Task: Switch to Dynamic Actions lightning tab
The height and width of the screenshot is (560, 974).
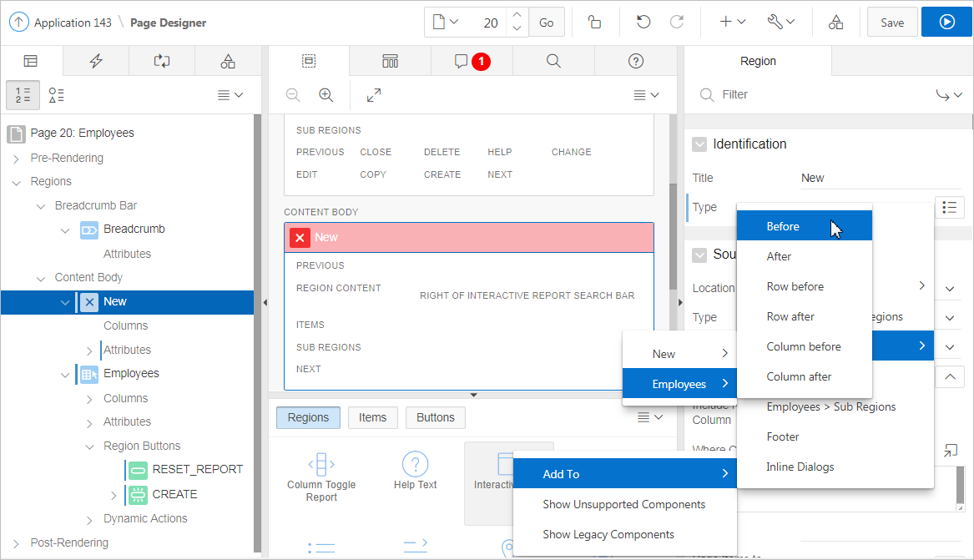Action: (96, 61)
